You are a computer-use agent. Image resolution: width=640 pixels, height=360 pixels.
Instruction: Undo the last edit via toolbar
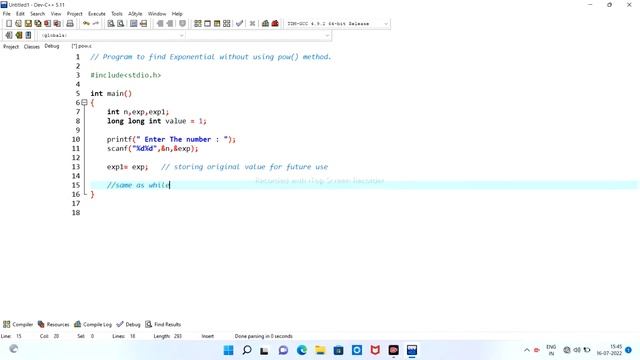tap(86, 24)
